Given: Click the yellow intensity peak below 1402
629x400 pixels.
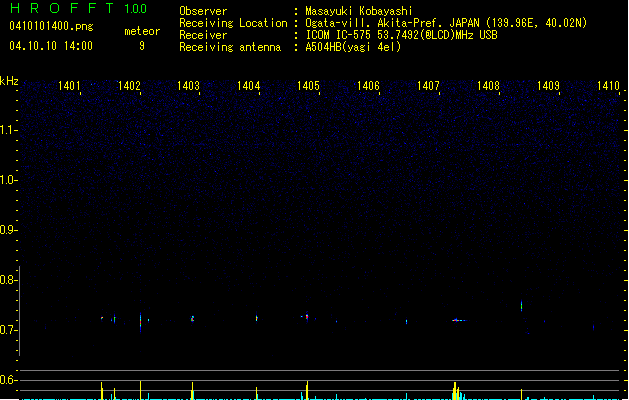Looking at the screenshot, I should [140, 390].
